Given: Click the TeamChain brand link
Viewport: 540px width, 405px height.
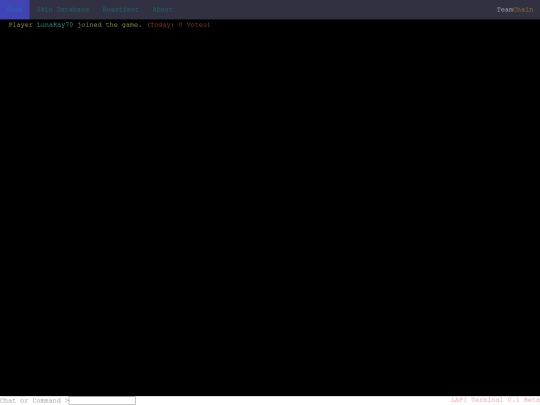Looking at the screenshot, I should [515, 10].
